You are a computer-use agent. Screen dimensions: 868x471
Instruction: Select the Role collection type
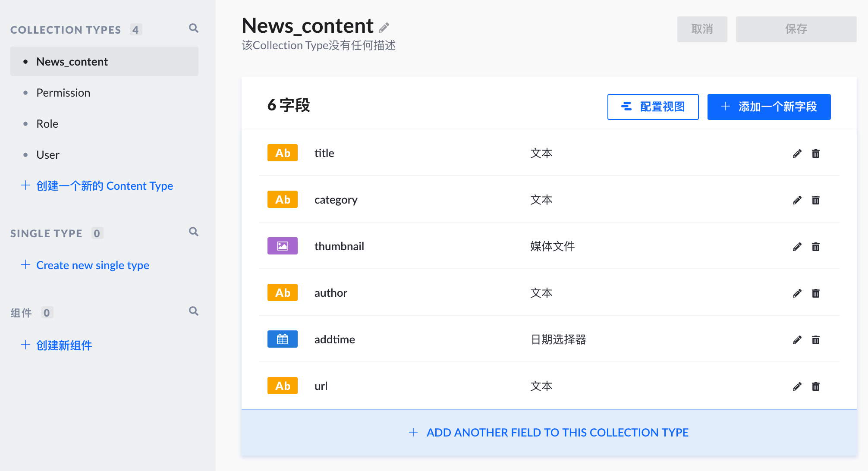click(x=47, y=124)
